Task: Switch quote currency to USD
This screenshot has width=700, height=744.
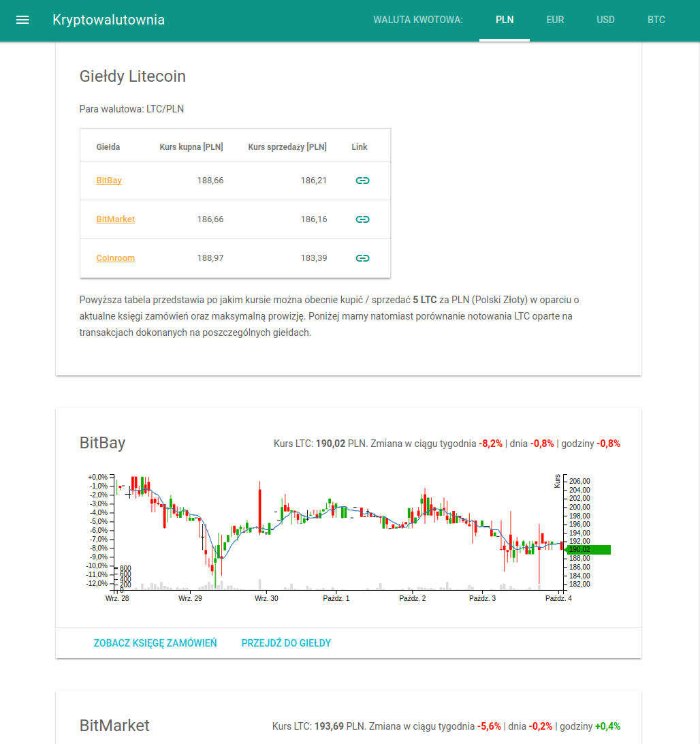Action: click(x=605, y=20)
